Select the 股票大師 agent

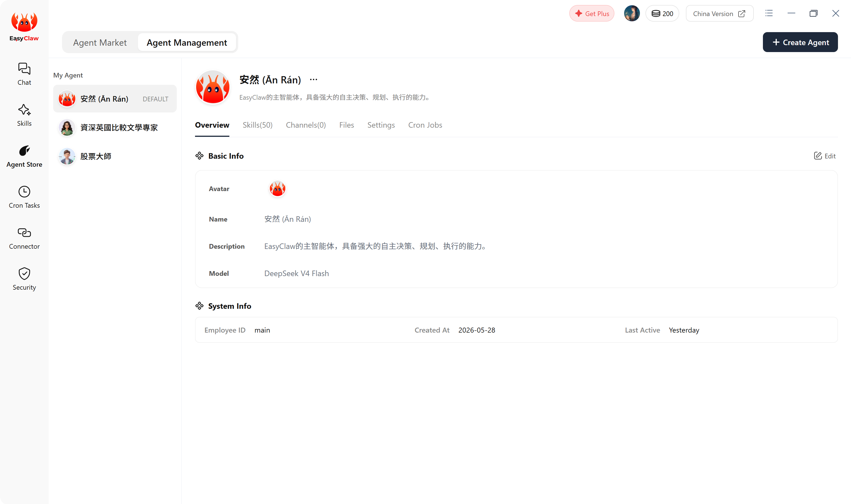(x=115, y=156)
